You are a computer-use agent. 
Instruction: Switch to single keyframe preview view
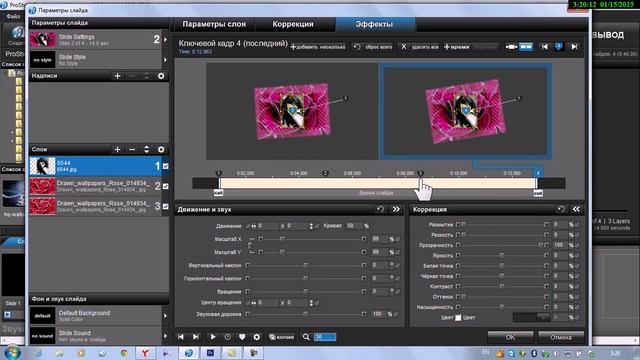(511, 47)
